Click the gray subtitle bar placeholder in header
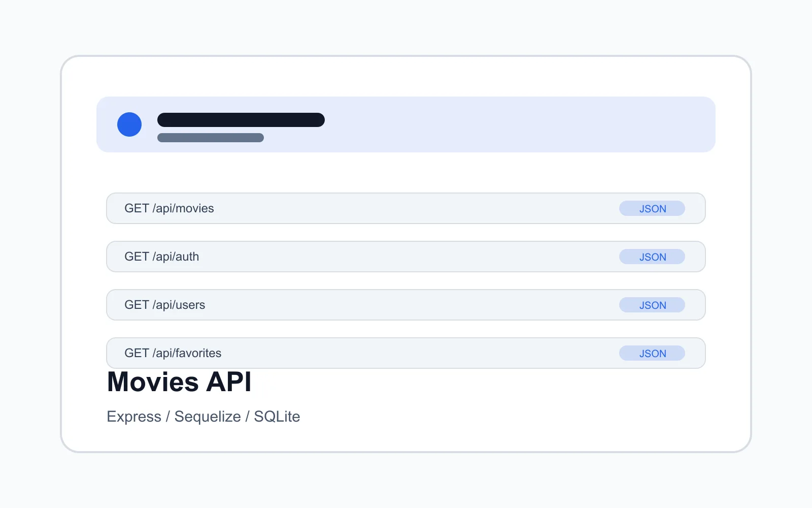The image size is (812, 508). 211,138
